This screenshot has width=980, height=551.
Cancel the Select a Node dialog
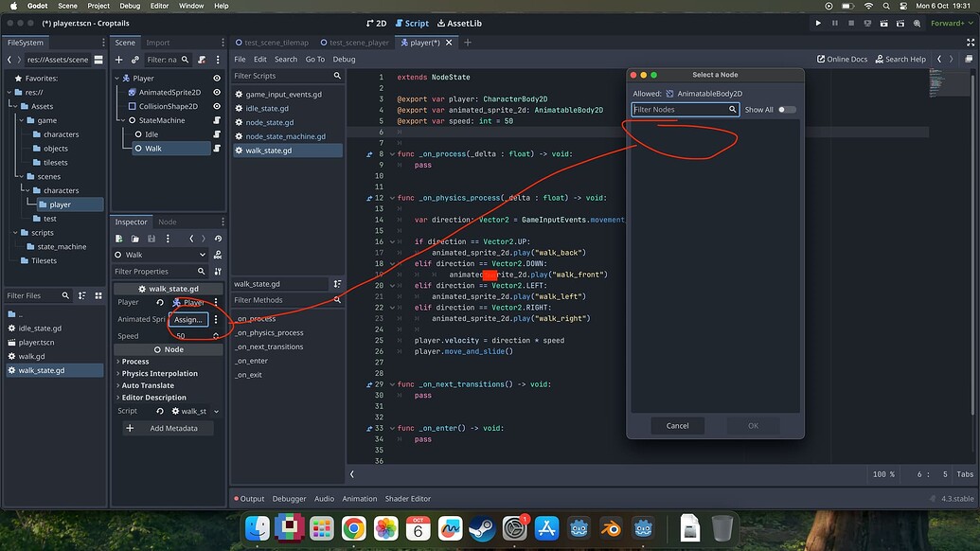(677, 425)
